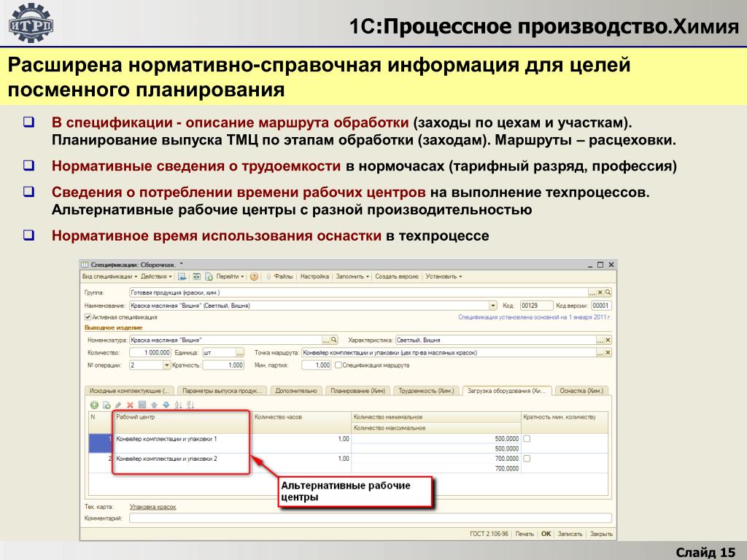Click the Закрыть button
The height and width of the screenshot is (560, 747).
[601, 534]
